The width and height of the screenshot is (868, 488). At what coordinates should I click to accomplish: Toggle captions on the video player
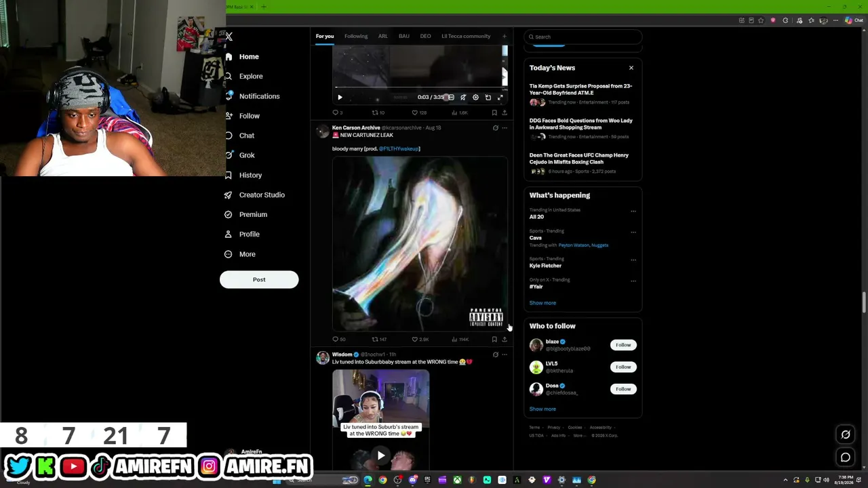click(450, 97)
